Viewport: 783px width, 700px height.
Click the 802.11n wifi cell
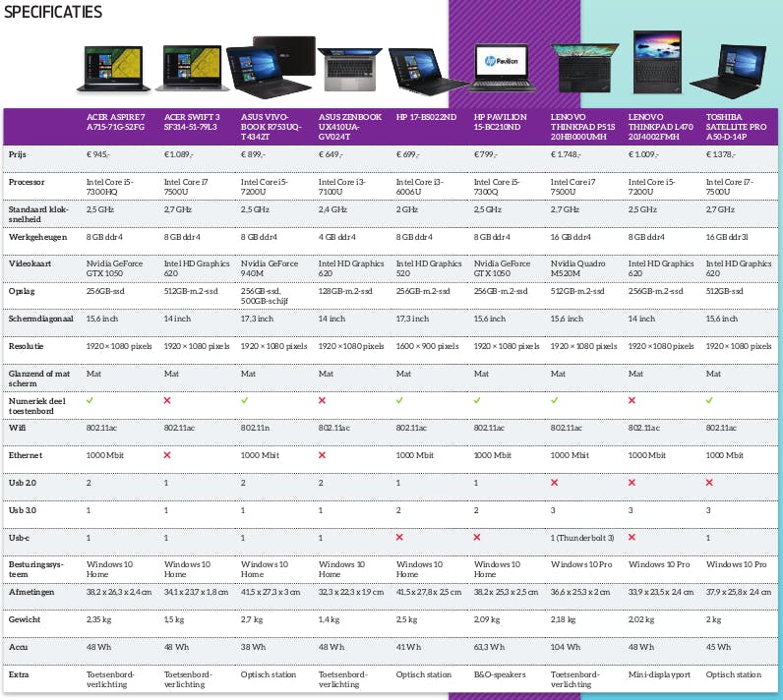point(255,428)
